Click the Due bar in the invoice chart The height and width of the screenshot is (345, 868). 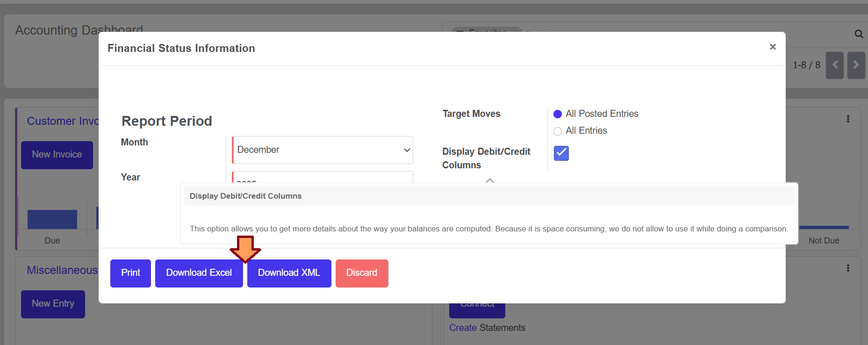coord(52,219)
